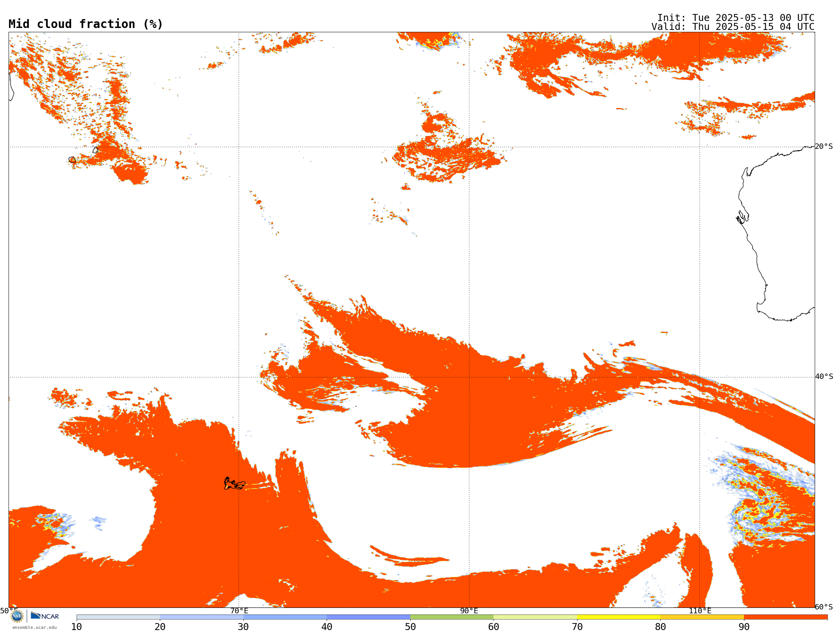Click the 'Mid cloud fraction (%)' title

coord(86,24)
